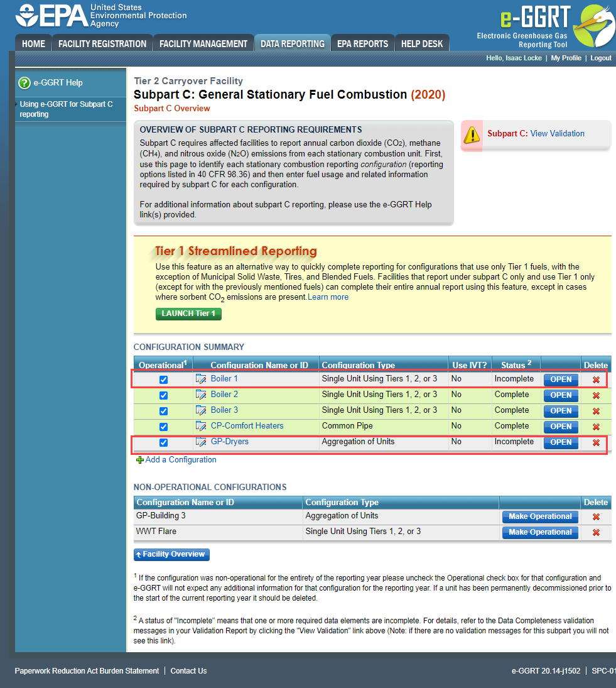Go to the HOME tab

34,43
